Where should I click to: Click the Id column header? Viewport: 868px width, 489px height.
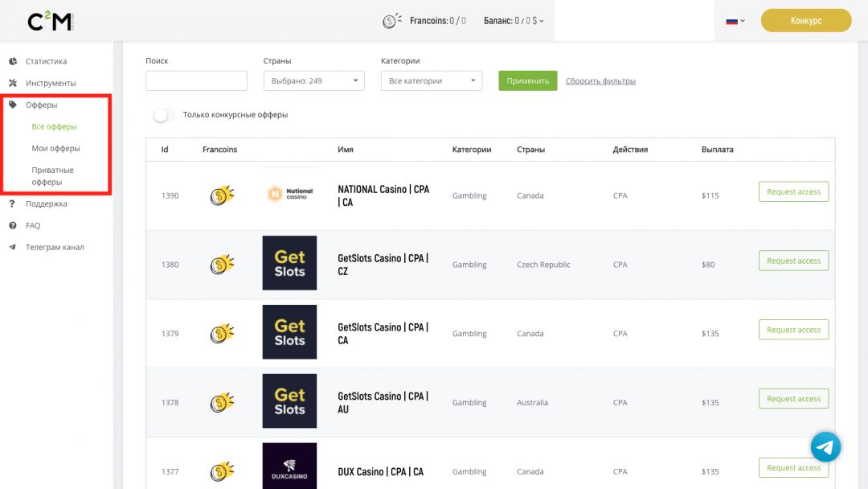tap(165, 150)
